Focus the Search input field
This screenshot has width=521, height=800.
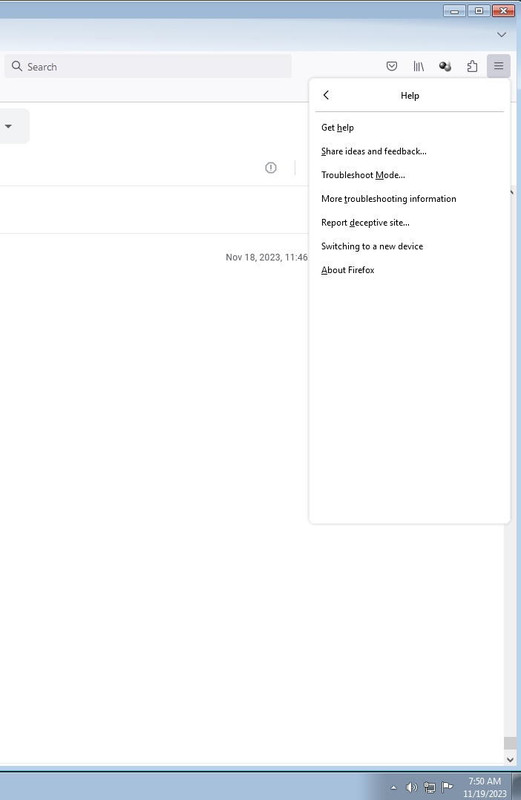(x=148, y=66)
